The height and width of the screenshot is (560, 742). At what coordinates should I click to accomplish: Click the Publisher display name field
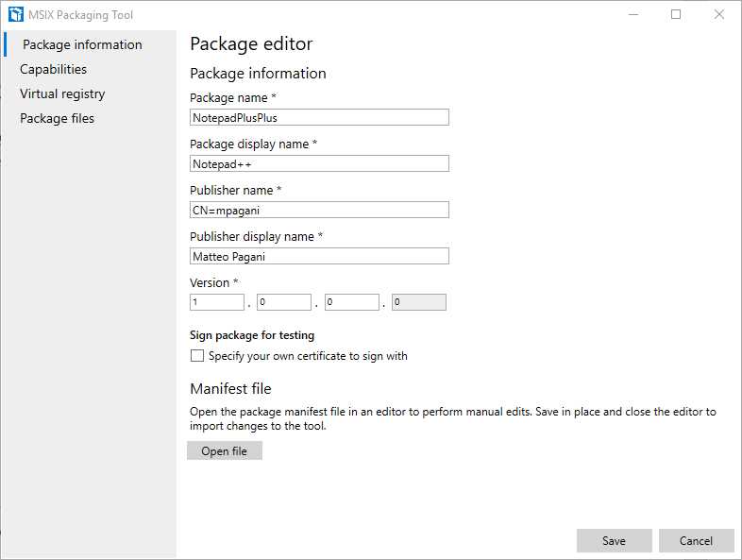pyautogui.click(x=319, y=256)
